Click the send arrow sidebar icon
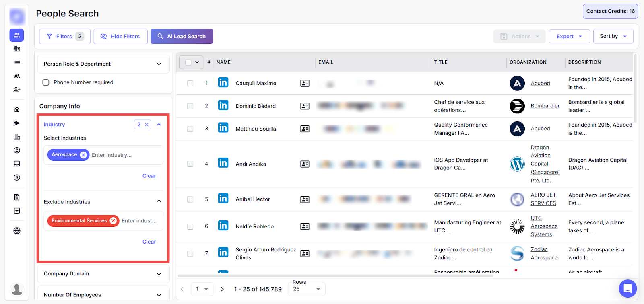The image size is (644, 304). tap(17, 123)
